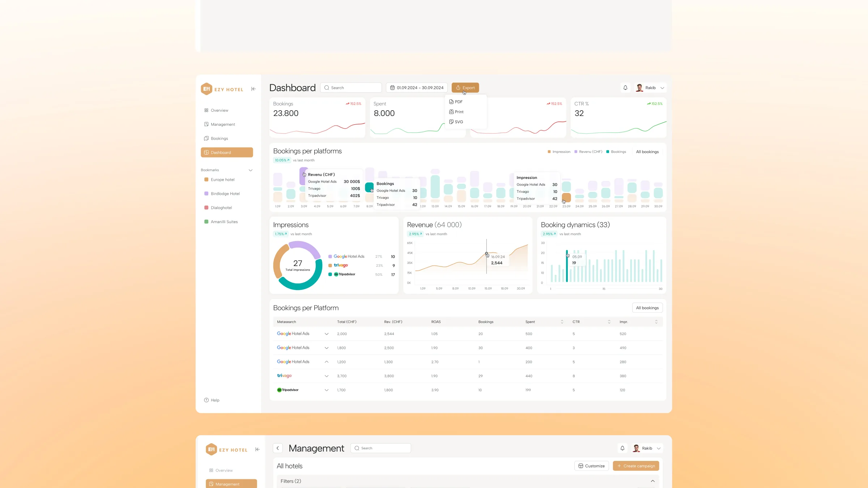Click trivago logo in Impressions legend
This screenshot has height=488, width=868.
tap(341, 265)
